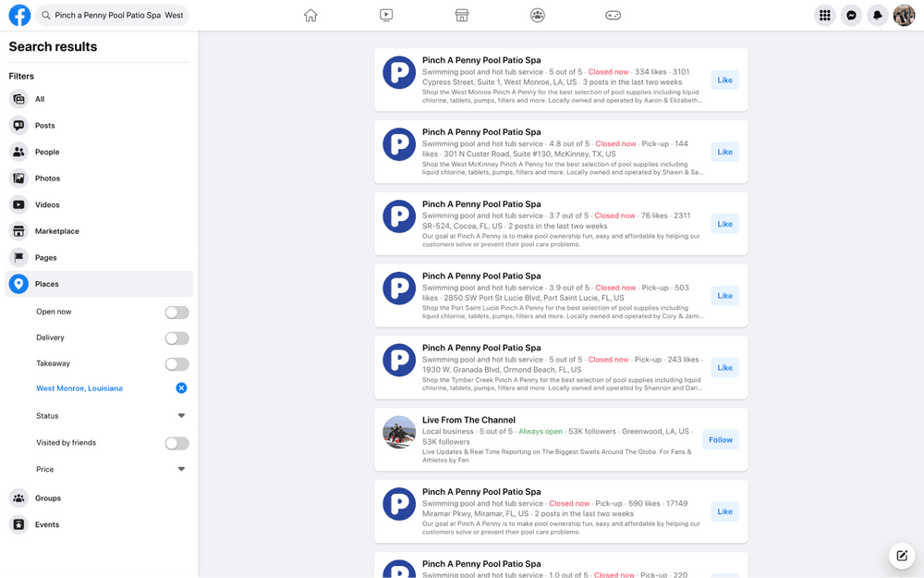Open the notifications bell icon
Screen dimensions: 924x578
[x=878, y=16]
